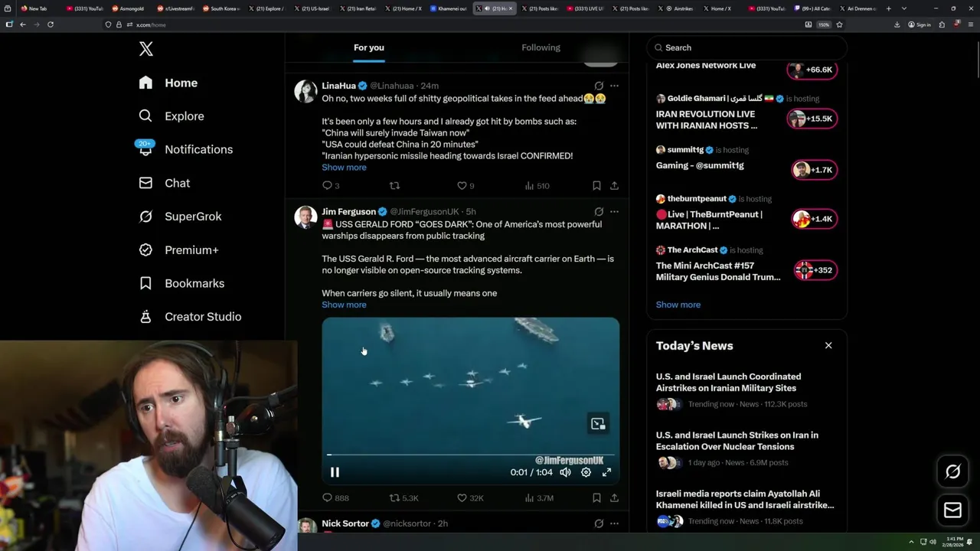View analytics of LinaHua's post
Screen dimensions: 980x551
(537, 185)
